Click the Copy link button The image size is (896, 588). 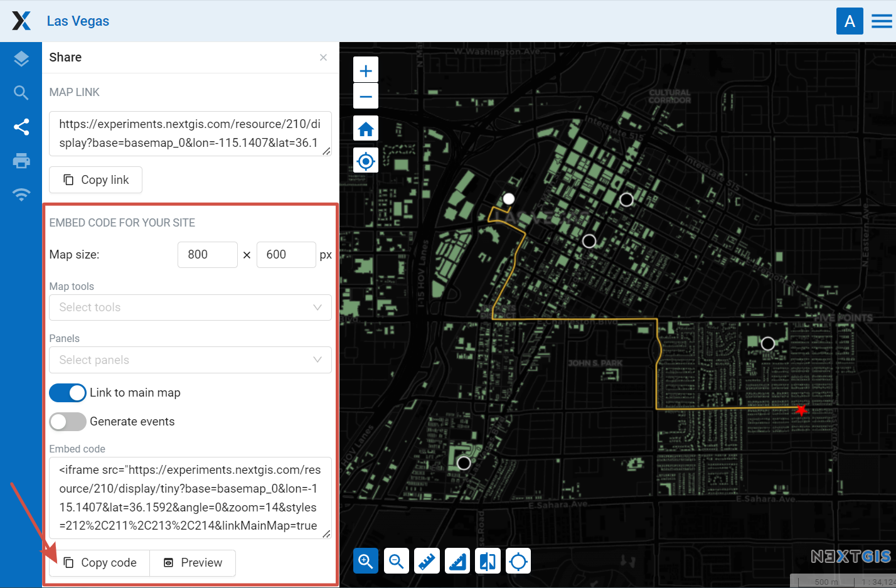pyautogui.click(x=96, y=180)
